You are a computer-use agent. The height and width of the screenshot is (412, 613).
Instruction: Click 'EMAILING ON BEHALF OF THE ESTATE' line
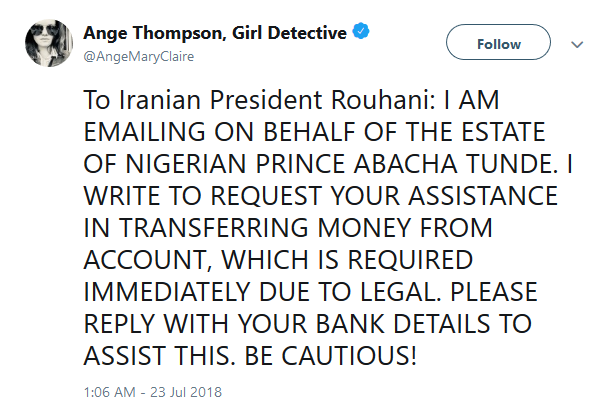point(314,132)
